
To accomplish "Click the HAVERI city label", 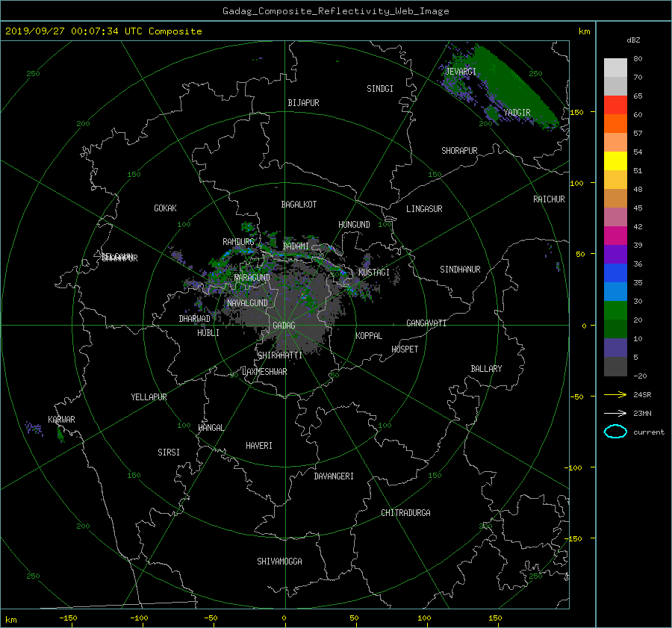I will [259, 446].
